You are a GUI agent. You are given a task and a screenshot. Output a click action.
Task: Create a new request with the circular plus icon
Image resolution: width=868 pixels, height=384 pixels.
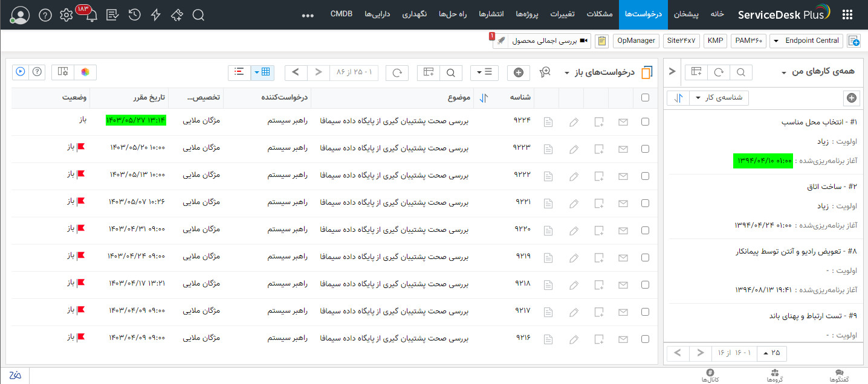click(x=518, y=72)
